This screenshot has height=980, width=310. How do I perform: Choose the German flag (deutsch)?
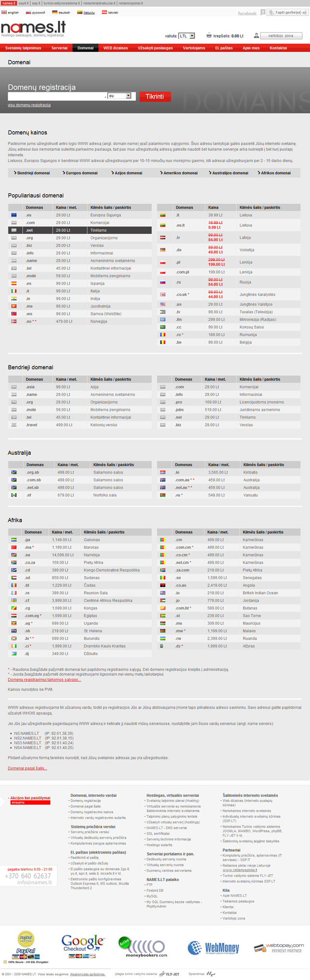pos(55,13)
